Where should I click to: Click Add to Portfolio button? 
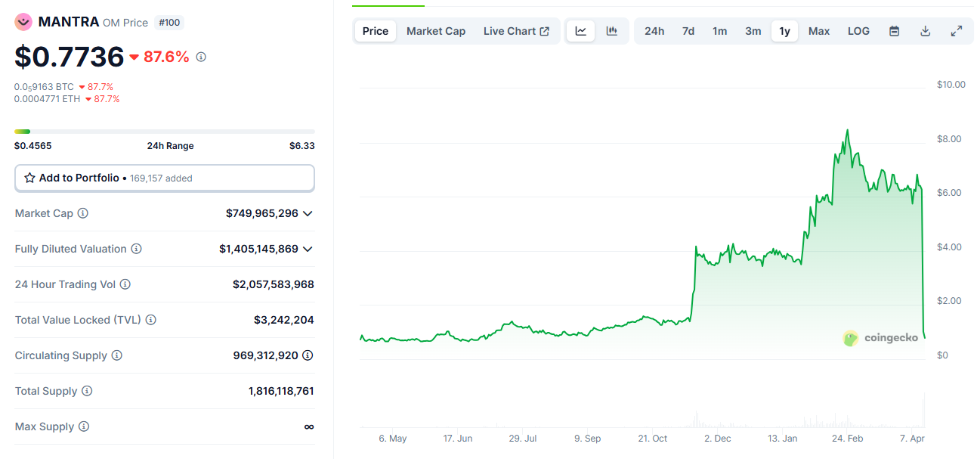tap(165, 178)
